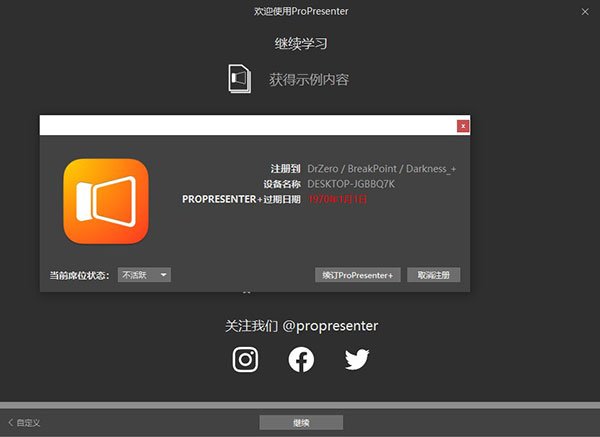Click the orange ProPresenter logo
Image resolution: width=600 pixels, height=437 pixels.
pyautogui.click(x=106, y=201)
